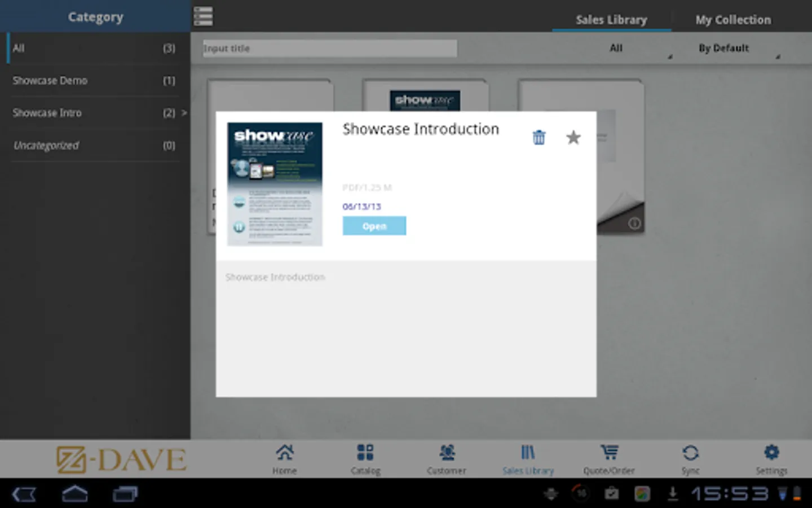The height and width of the screenshot is (508, 812).
Task: Open Sales Library from bottom navigation
Action: [528, 459]
